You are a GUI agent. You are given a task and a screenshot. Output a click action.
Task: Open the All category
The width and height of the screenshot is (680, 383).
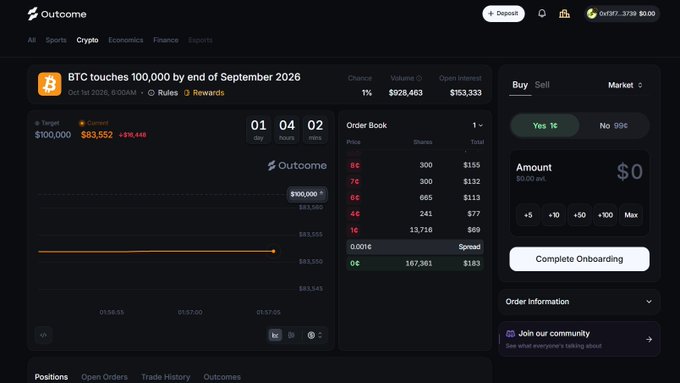[x=32, y=40]
